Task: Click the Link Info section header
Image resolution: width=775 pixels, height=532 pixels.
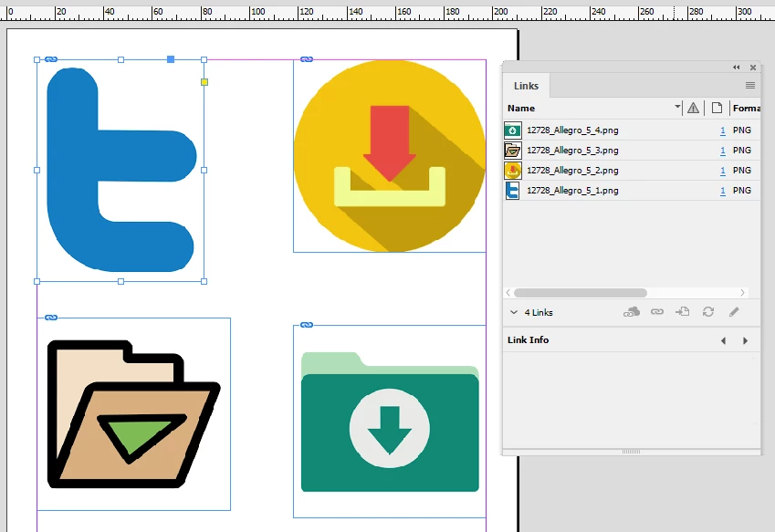Action: (528, 339)
